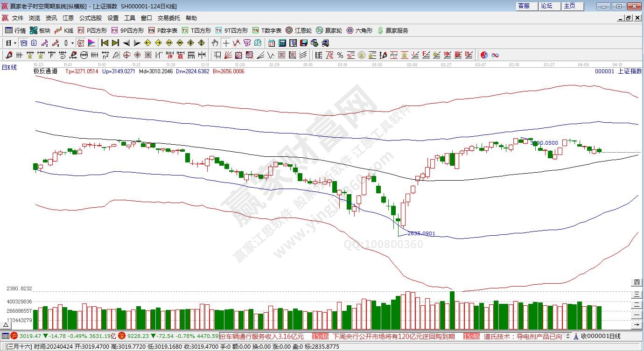Open the 交易委托 menu
Image resolution: width=644 pixels, height=351 pixels.
click(x=168, y=18)
